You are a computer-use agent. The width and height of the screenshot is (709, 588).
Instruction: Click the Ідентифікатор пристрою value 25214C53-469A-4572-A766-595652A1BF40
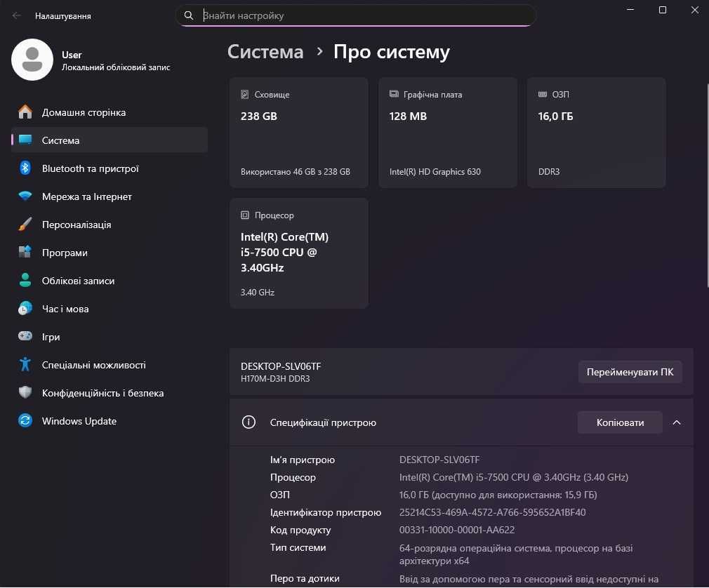tap(492, 512)
